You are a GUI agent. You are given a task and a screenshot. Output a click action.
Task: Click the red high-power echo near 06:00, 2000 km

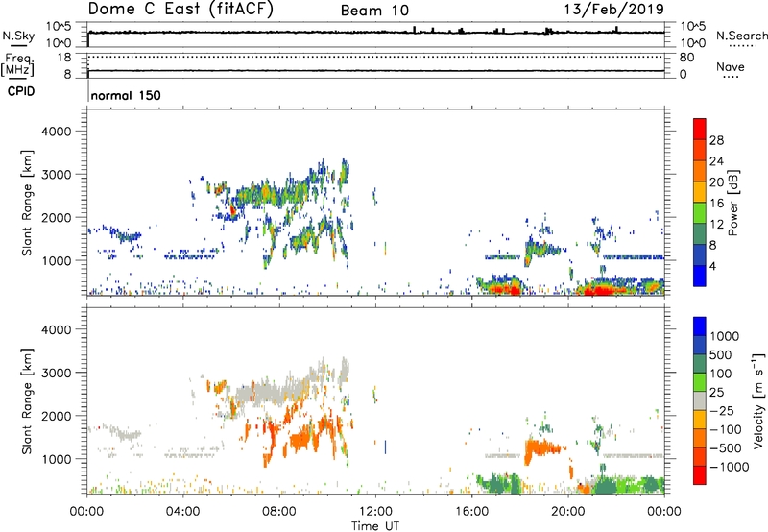pos(233,211)
